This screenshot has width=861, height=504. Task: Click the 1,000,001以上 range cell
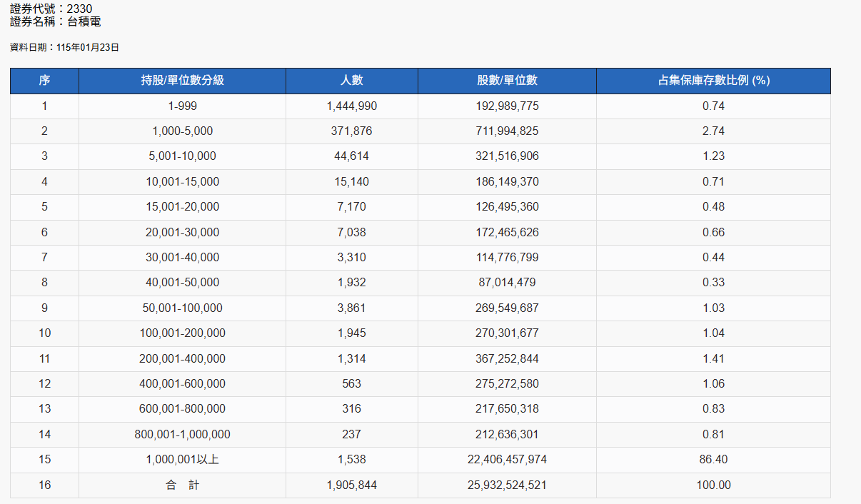click(182, 460)
